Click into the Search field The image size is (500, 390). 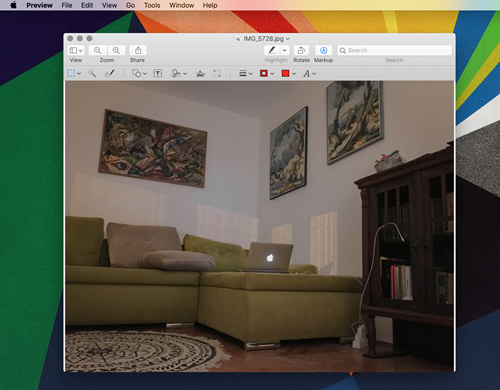click(394, 50)
